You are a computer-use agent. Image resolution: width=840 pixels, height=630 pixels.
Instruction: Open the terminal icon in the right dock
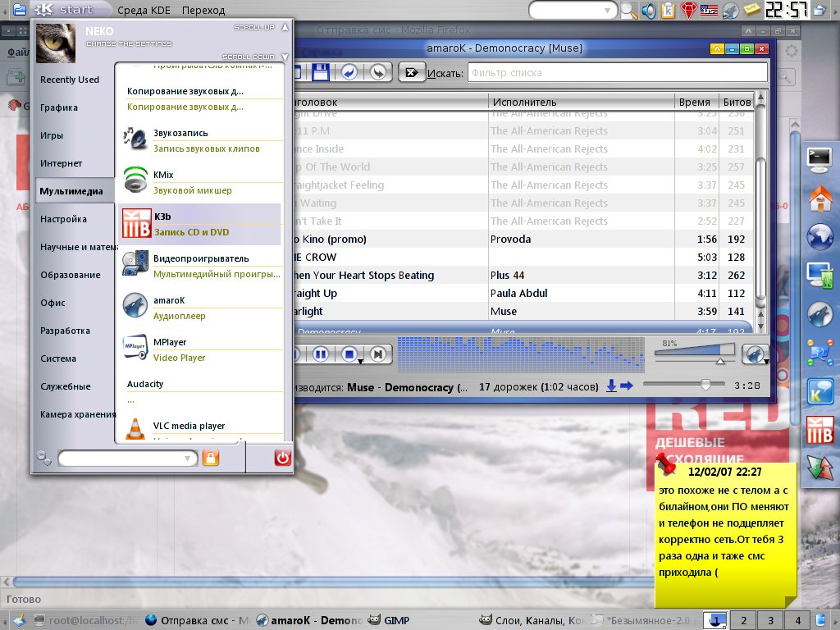(819, 160)
